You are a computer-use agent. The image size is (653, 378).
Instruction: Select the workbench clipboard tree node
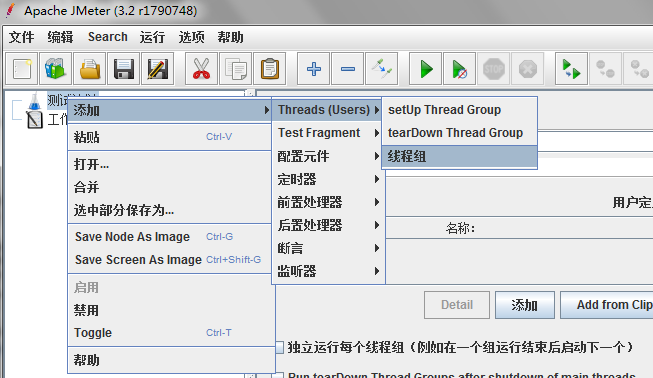35,120
